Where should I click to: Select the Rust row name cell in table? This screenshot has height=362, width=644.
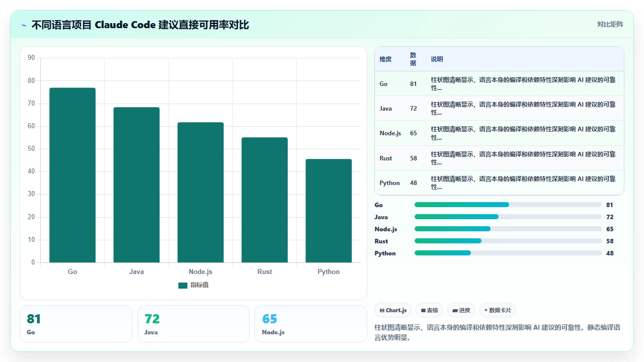(385, 158)
